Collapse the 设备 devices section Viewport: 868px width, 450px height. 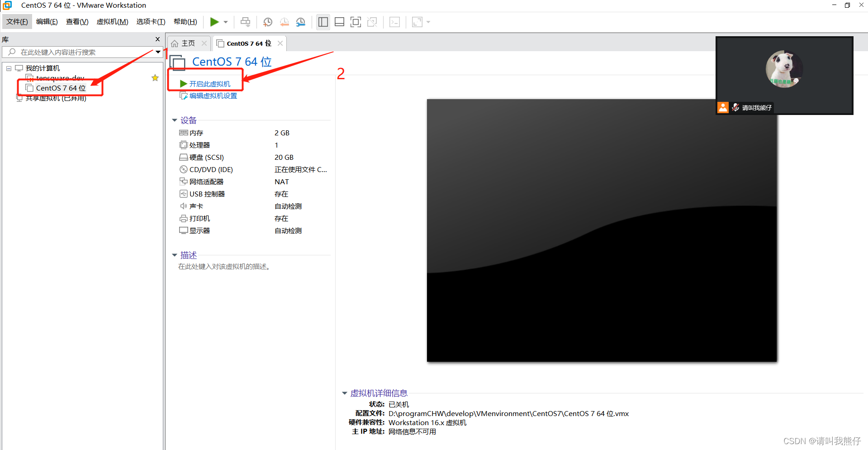175,120
